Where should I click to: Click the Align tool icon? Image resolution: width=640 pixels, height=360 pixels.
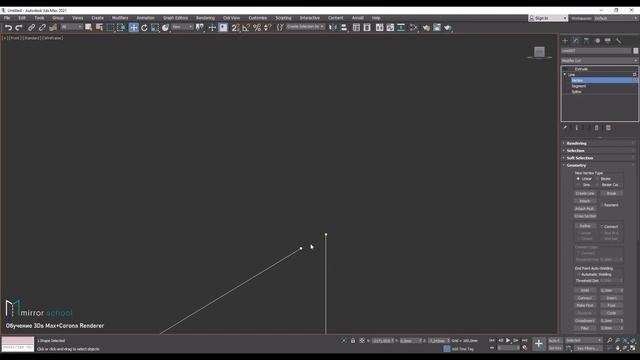344,28
